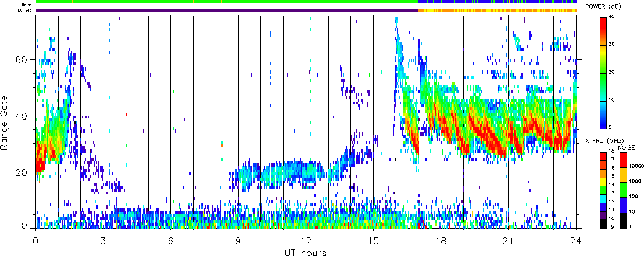Image resolution: width=644 pixels, height=256 pixels.
Task: Click the purple section of the TX Freq strip
Action: click(x=227, y=10)
